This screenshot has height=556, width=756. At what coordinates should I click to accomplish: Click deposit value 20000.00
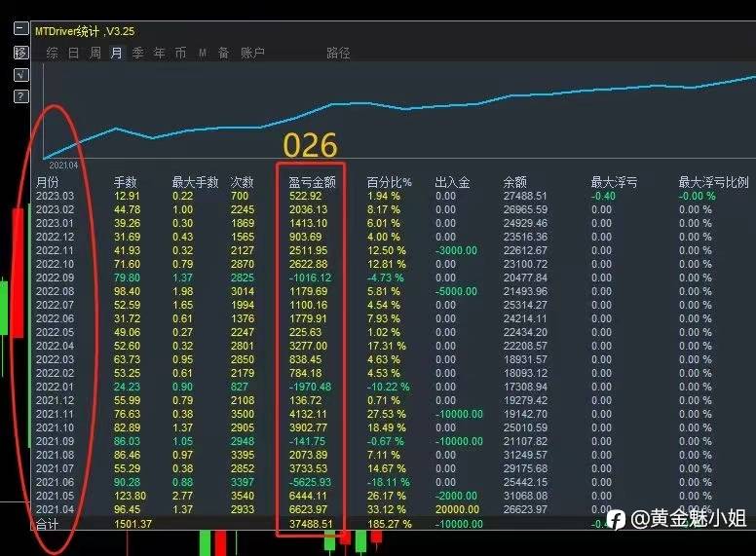pos(458,509)
